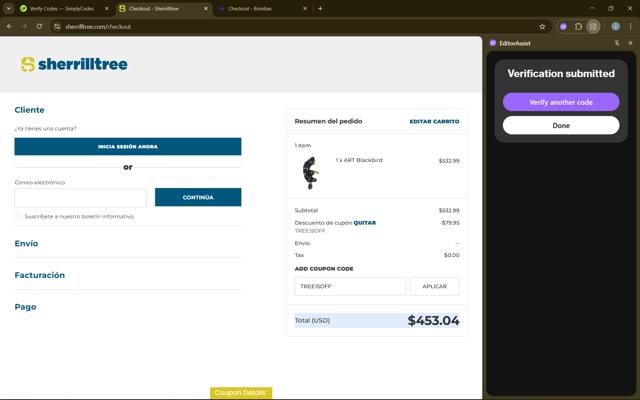
Task: Click the Coupon Details yellow button
Action: [241, 393]
